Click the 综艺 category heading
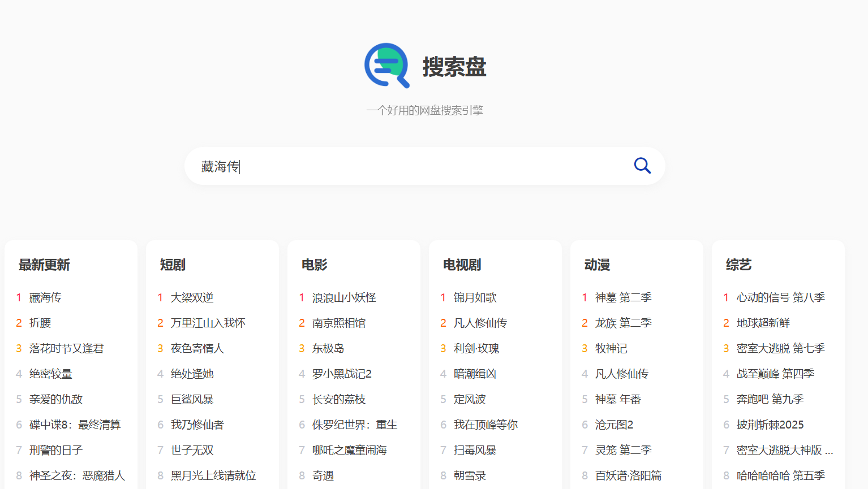 (738, 265)
